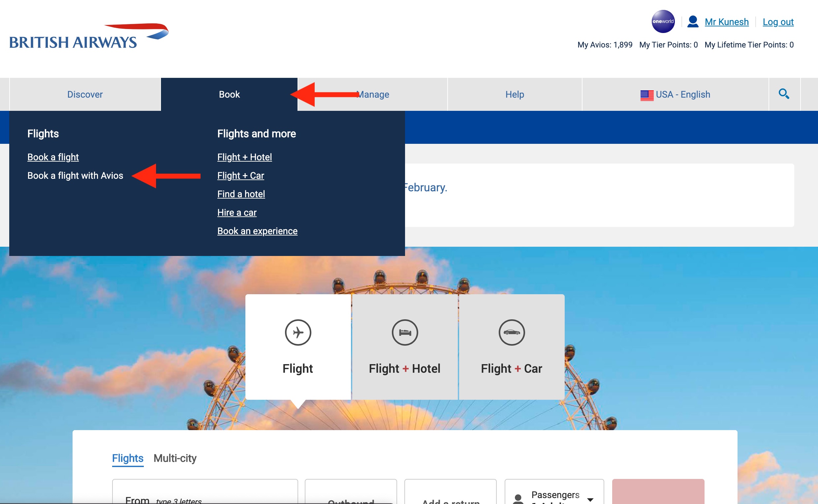818x504 pixels.
Task: Click the From airport input field
Action: point(205,492)
